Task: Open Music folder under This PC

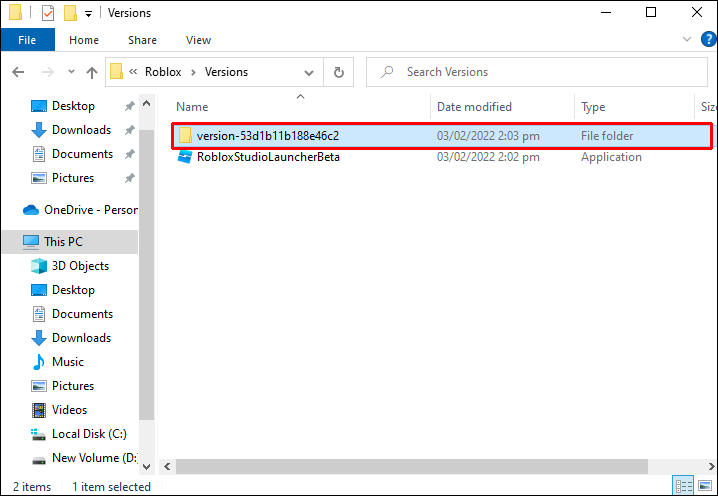Action: coord(68,362)
